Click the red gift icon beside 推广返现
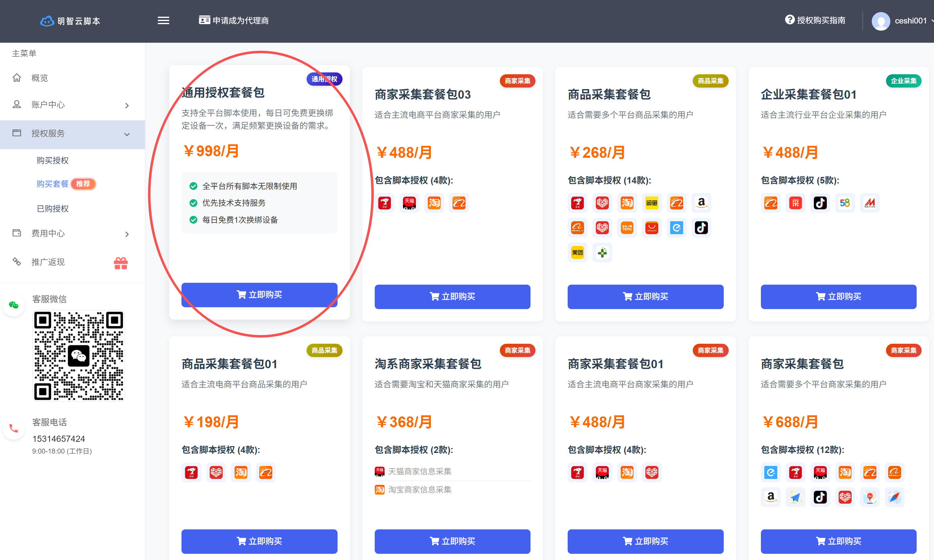This screenshot has height=560, width=934. [x=121, y=263]
